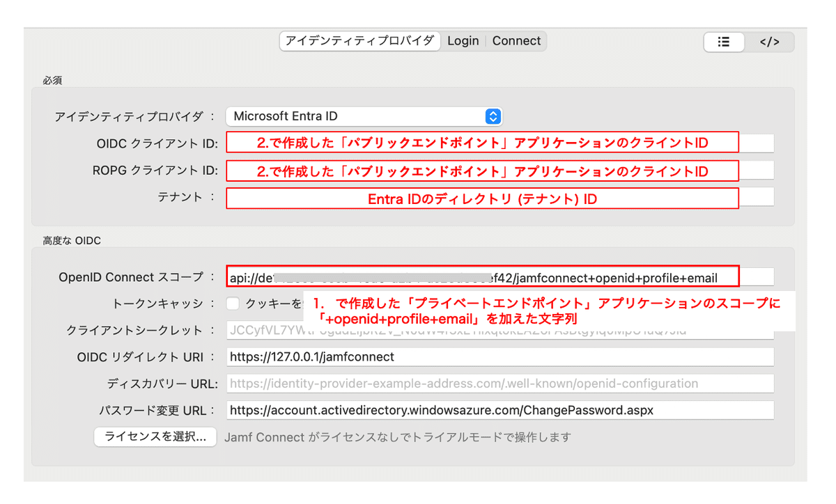Click the OIDC リダイレクト URI field

coord(500,357)
